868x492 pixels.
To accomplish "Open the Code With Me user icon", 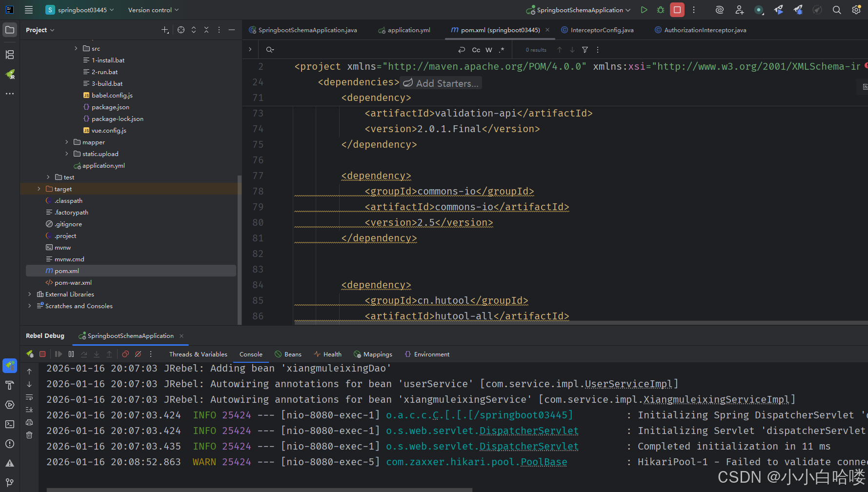I will tap(739, 10).
